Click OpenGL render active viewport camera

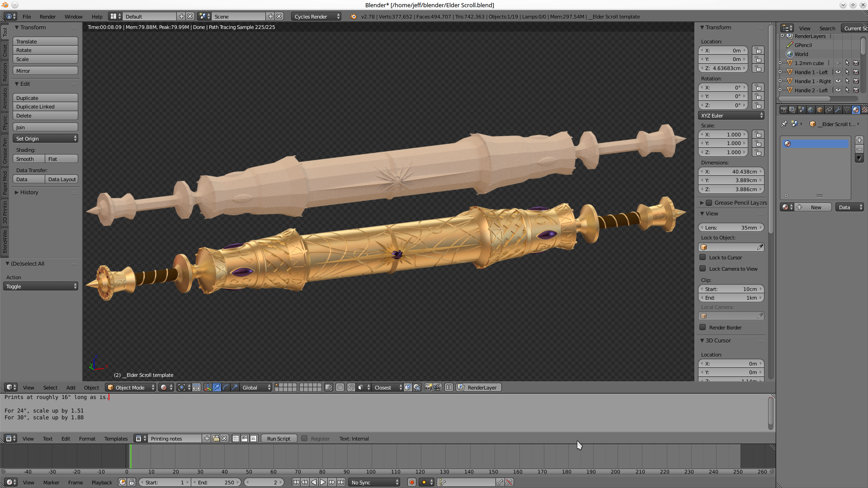click(x=428, y=387)
